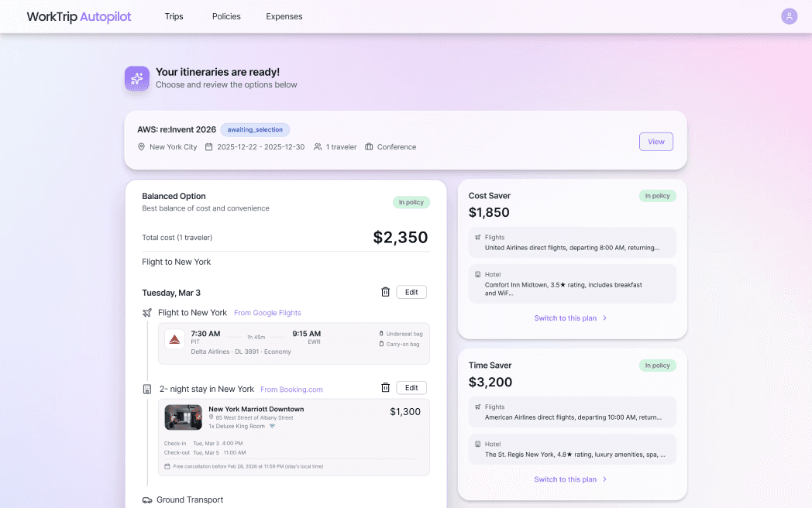Click the View button for AWS re:Invent trip

pos(656,142)
